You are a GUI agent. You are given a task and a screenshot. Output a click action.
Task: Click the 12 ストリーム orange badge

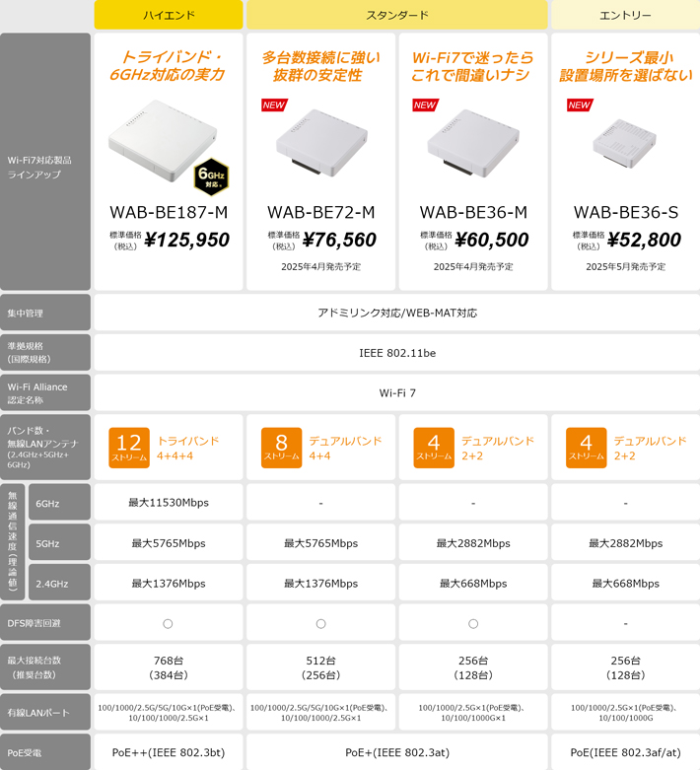coord(129,448)
